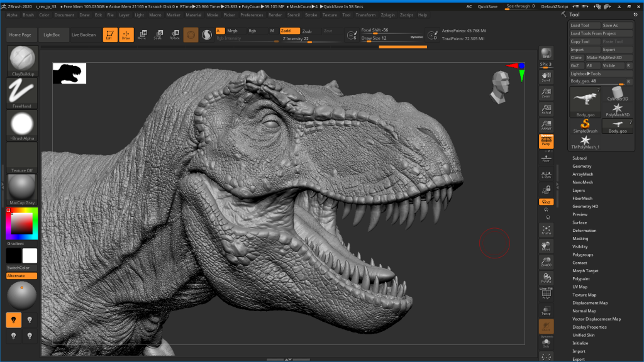Click Make PolyMesh3D button
Image resolution: width=644 pixels, height=362 pixels.
coord(609,57)
